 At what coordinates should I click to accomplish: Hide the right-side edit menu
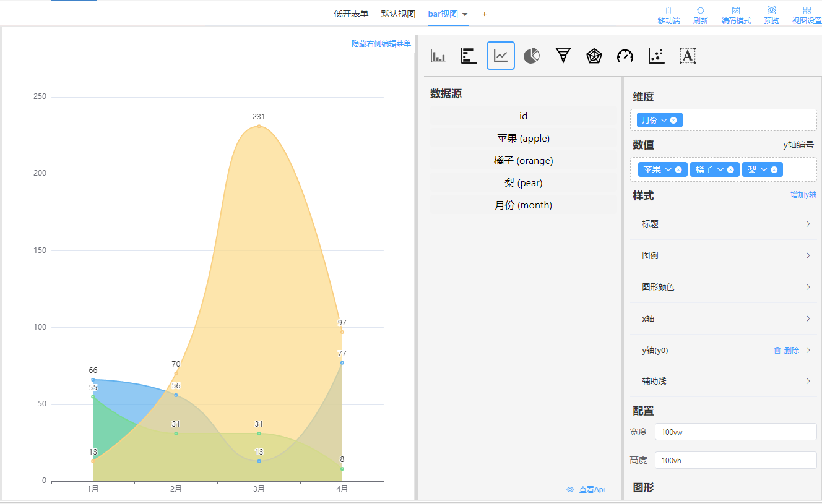381,44
